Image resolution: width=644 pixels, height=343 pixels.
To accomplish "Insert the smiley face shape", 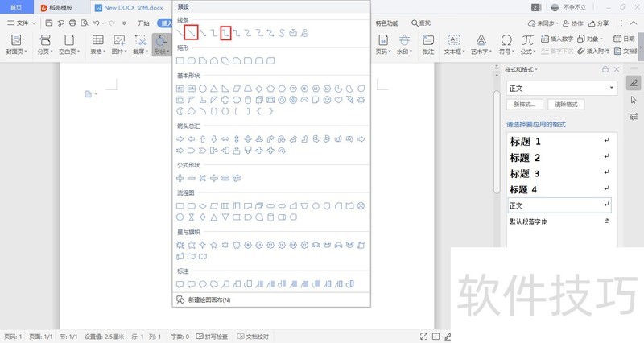I will [327, 100].
